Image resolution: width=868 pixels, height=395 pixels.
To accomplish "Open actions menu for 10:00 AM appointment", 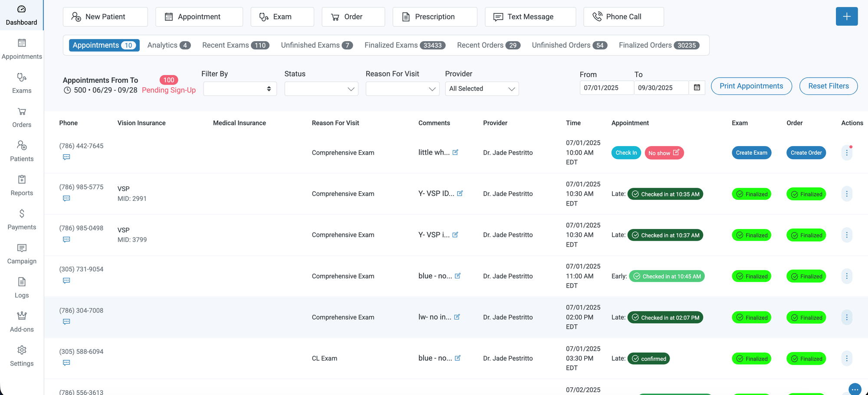I will tap(846, 153).
